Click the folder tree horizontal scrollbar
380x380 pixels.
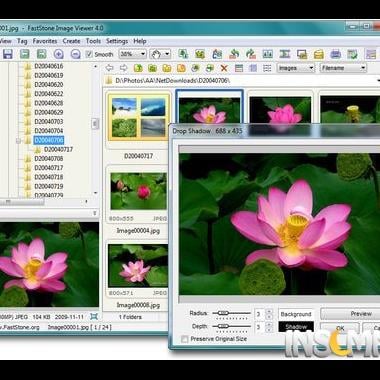click(x=22, y=202)
